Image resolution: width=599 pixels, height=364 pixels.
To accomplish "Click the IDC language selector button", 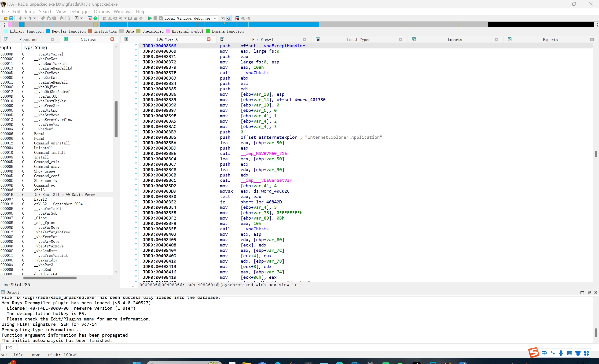I will [8, 347].
